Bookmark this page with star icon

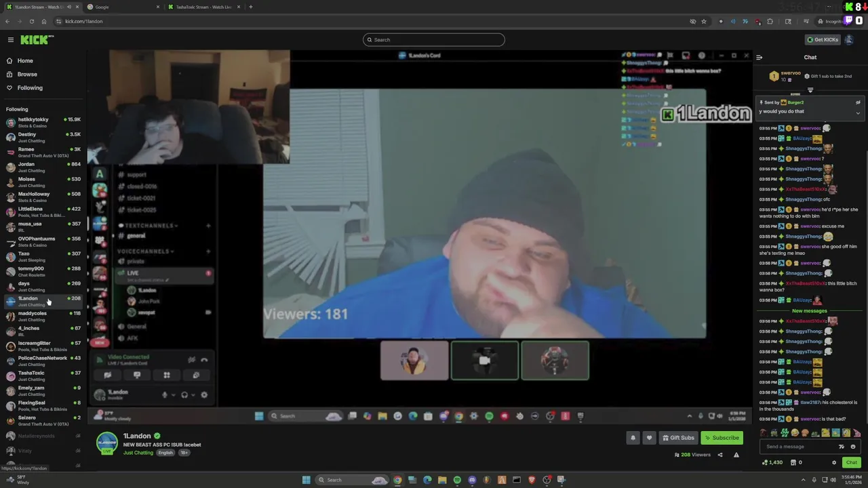704,21
